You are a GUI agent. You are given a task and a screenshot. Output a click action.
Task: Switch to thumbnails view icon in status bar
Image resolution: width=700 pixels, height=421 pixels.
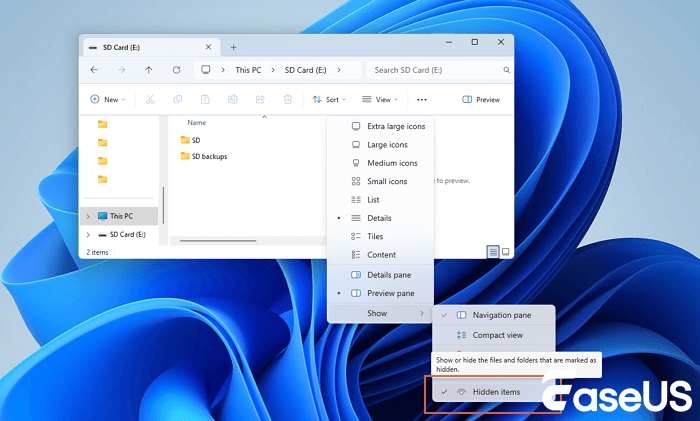coord(505,252)
